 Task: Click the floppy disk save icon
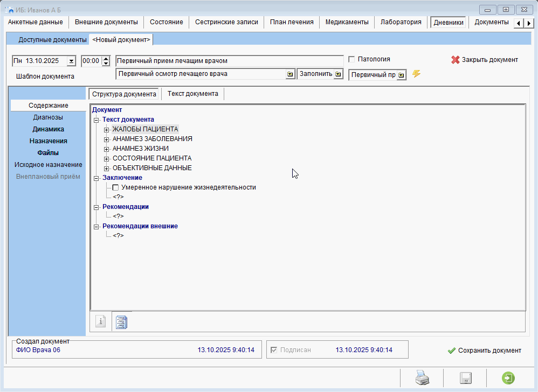(465, 378)
